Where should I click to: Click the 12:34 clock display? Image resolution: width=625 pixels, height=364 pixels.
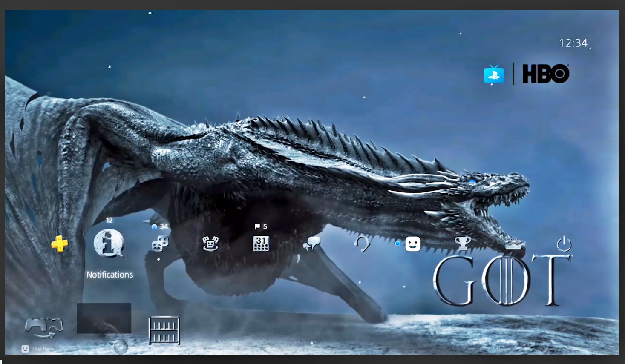click(573, 43)
